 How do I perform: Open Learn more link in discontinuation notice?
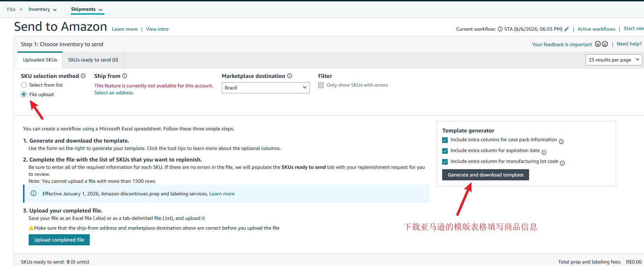tap(222, 194)
